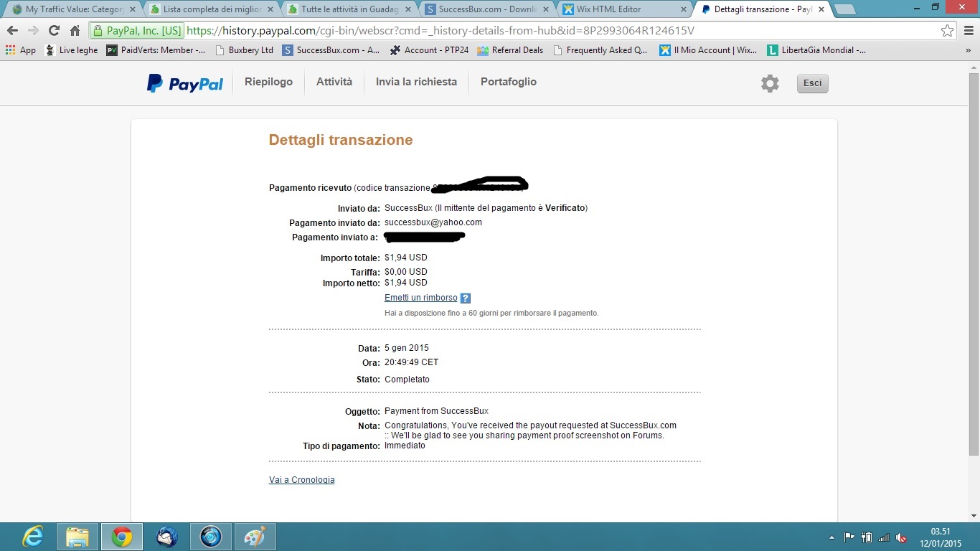The height and width of the screenshot is (551, 980).
Task: Open the Paint app in taskbar
Action: point(255,537)
